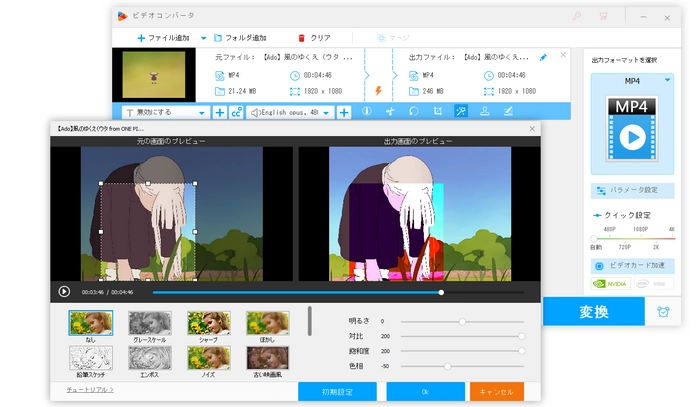The image size is (700, 407).
Task: Click the NVIDIA acceleration badge
Action: point(610,283)
